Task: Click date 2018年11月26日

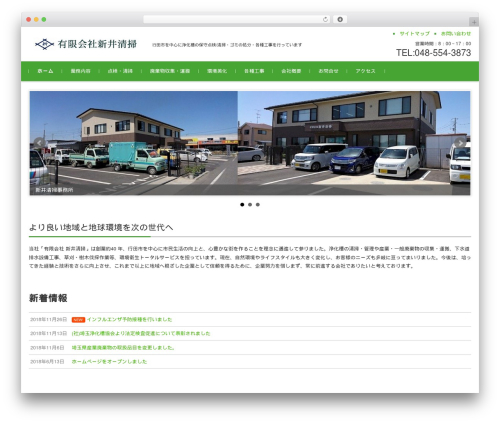Action: coord(49,320)
